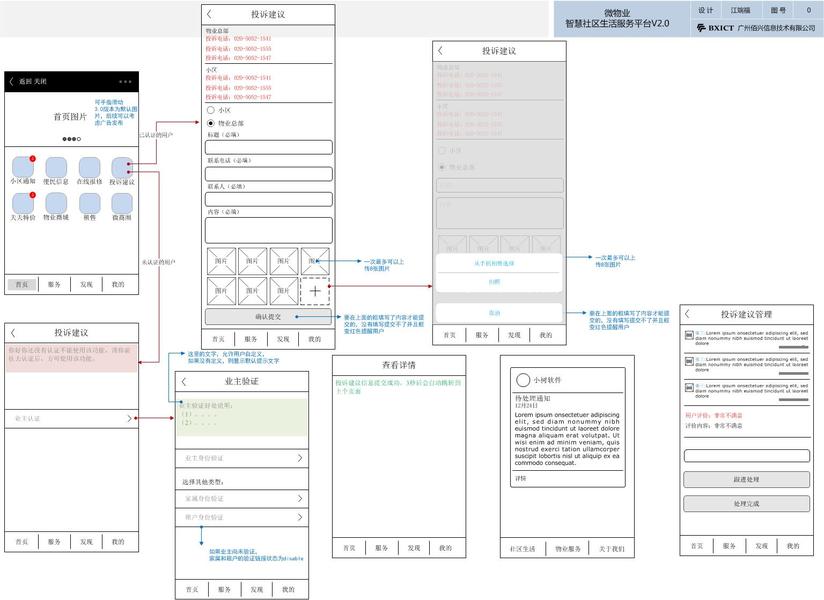Switch to 服务 tab on the home screen
The height and width of the screenshot is (600, 824).
(x=54, y=284)
